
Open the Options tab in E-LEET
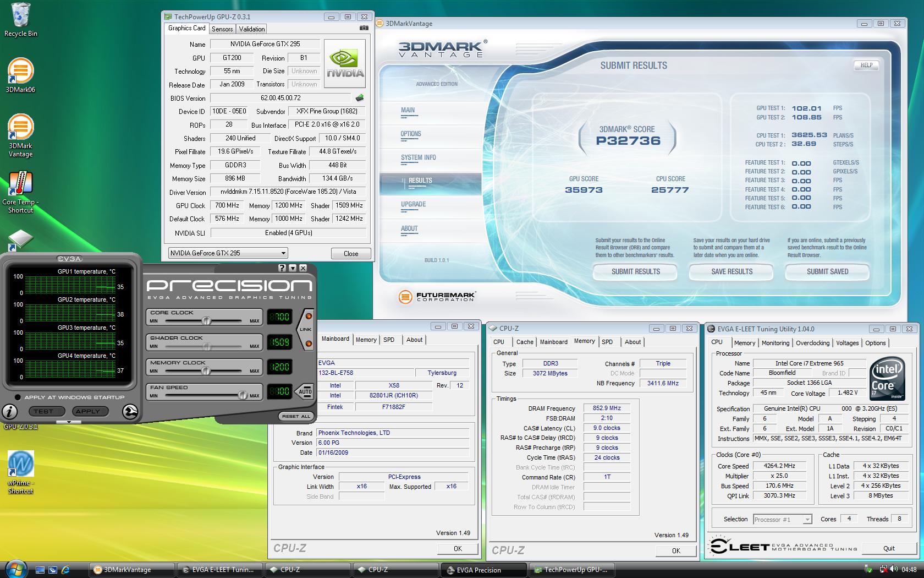[x=875, y=343]
